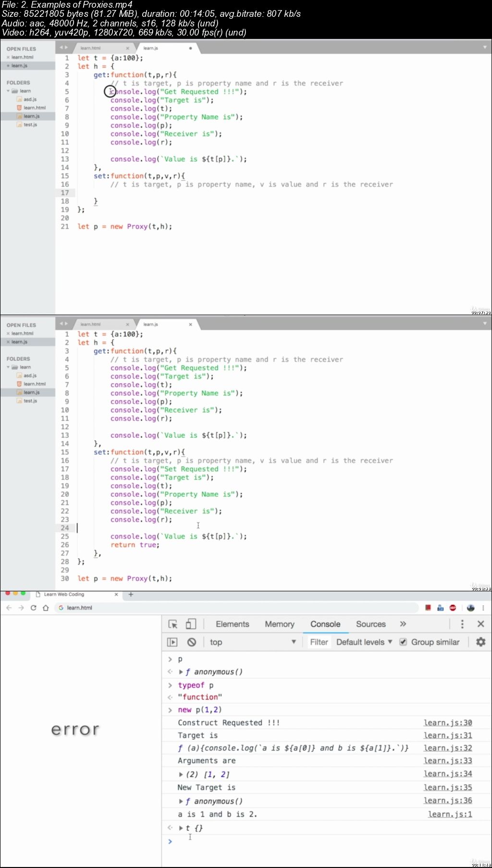492x868 pixels.
Task: Open the DevTools three-dot customize menu
Action: [x=462, y=624]
